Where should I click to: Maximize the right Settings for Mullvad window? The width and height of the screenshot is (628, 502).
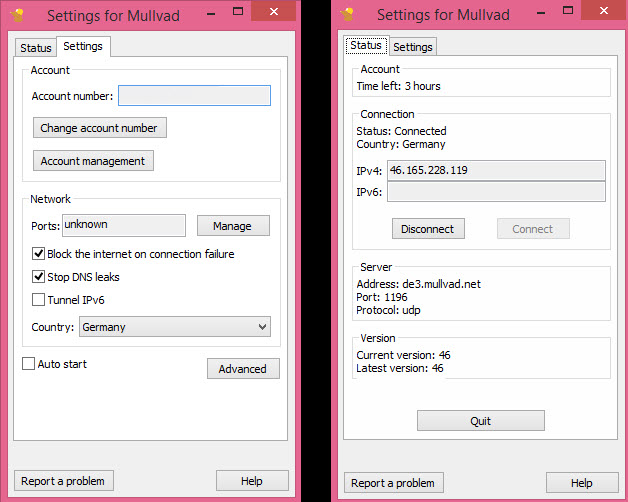pos(568,10)
